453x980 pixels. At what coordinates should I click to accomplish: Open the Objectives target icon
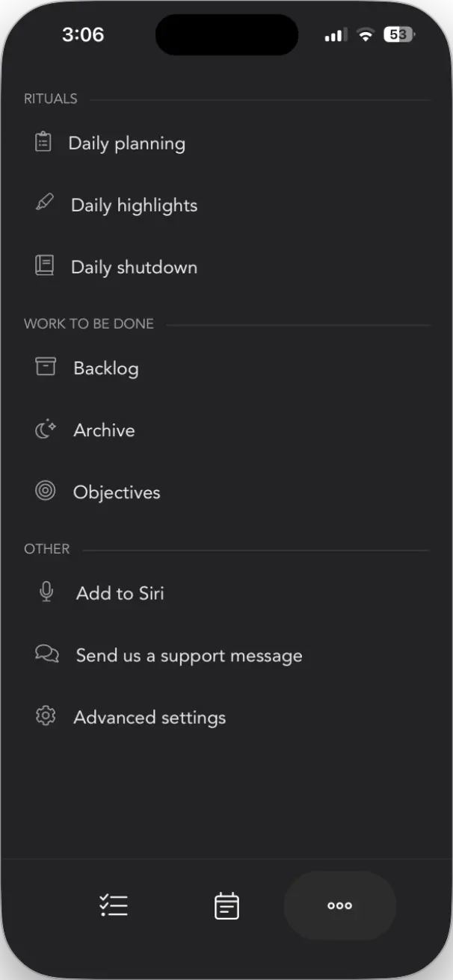coord(45,490)
